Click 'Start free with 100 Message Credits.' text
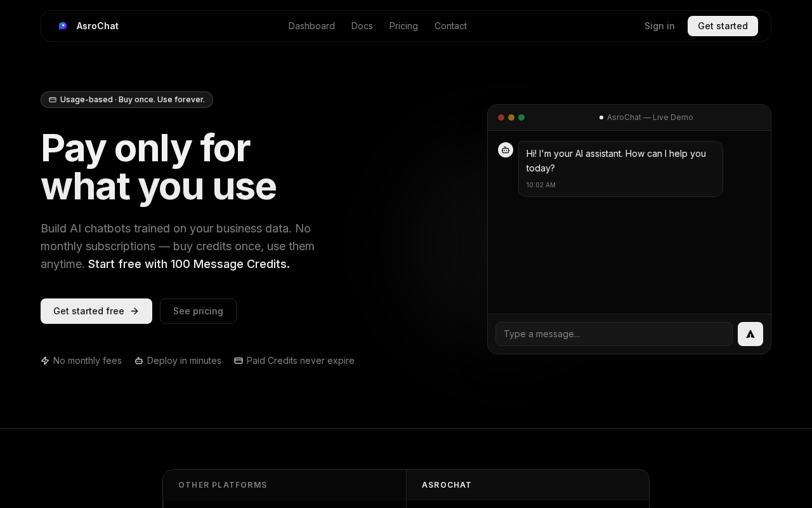Viewport: 812px width, 508px height. click(189, 264)
